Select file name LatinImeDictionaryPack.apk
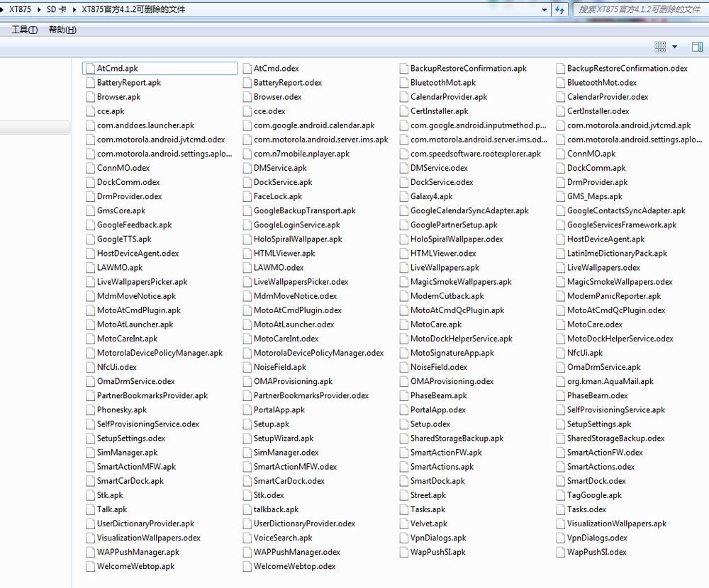 click(618, 254)
